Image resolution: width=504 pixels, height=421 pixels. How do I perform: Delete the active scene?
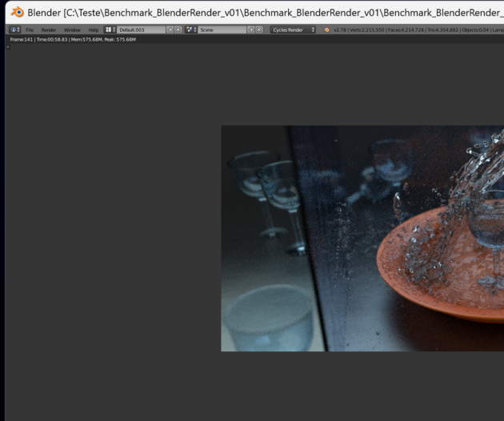(258, 30)
